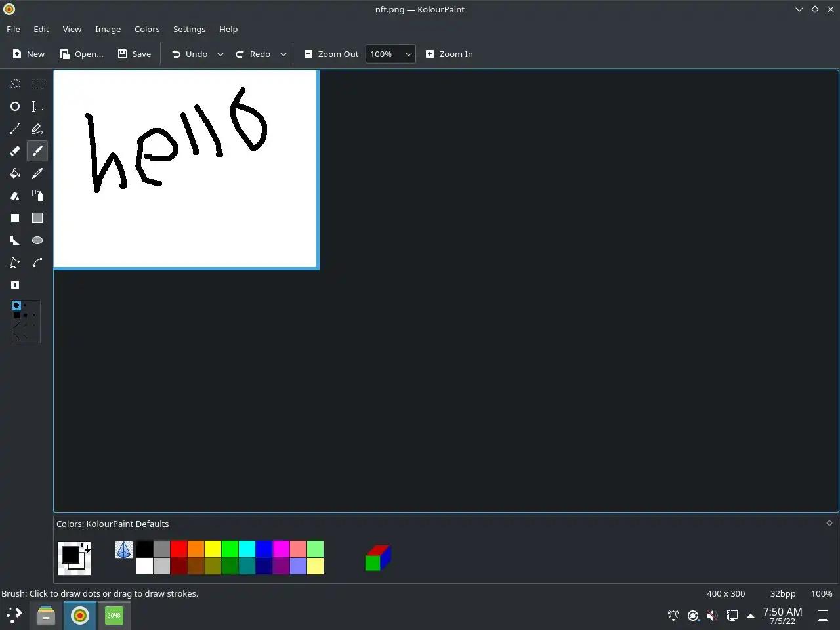Select the Line tool

(x=15, y=129)
